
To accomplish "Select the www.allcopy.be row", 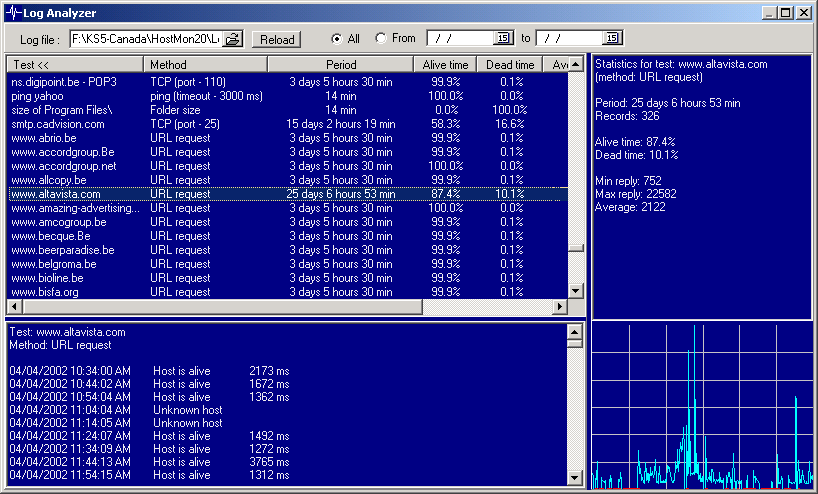I will 288,180.
